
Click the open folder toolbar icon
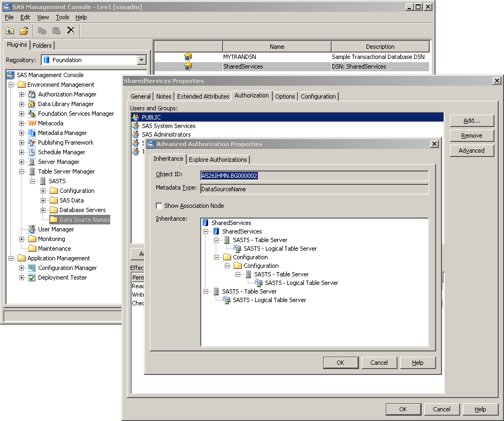(24, 31)
